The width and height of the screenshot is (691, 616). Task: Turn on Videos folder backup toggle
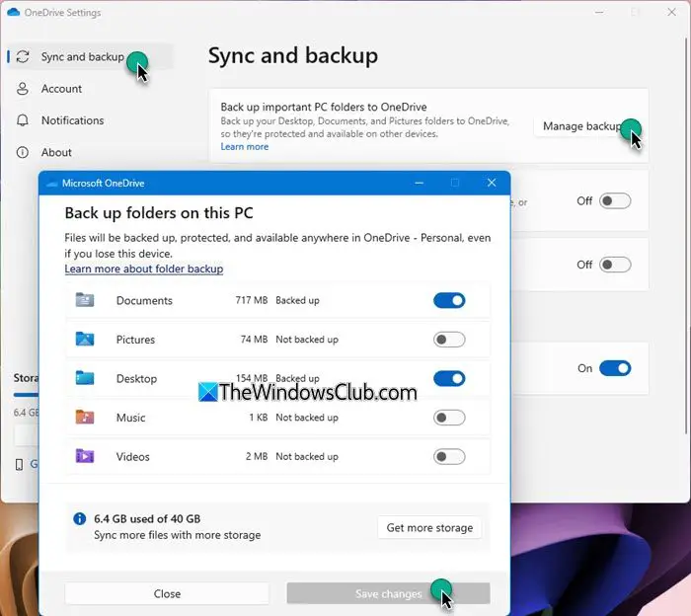(449, 456)
